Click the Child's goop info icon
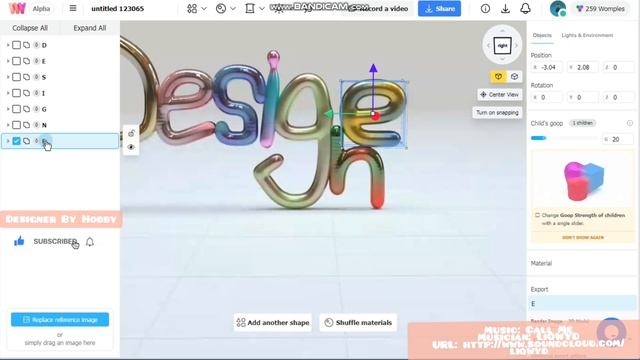Image resolution: width=640 pixels, height=360 pixels. point(630,123)
